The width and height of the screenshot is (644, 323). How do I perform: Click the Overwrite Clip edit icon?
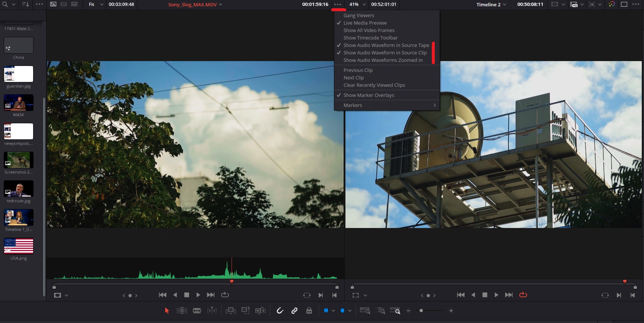coord(246,310)
